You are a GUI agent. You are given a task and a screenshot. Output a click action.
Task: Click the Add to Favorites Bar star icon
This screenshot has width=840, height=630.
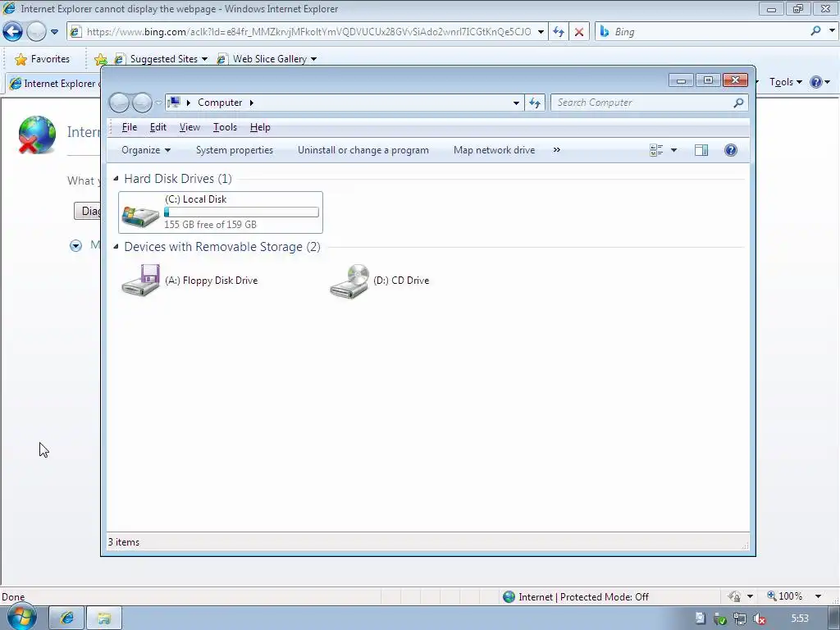point(100,59)
